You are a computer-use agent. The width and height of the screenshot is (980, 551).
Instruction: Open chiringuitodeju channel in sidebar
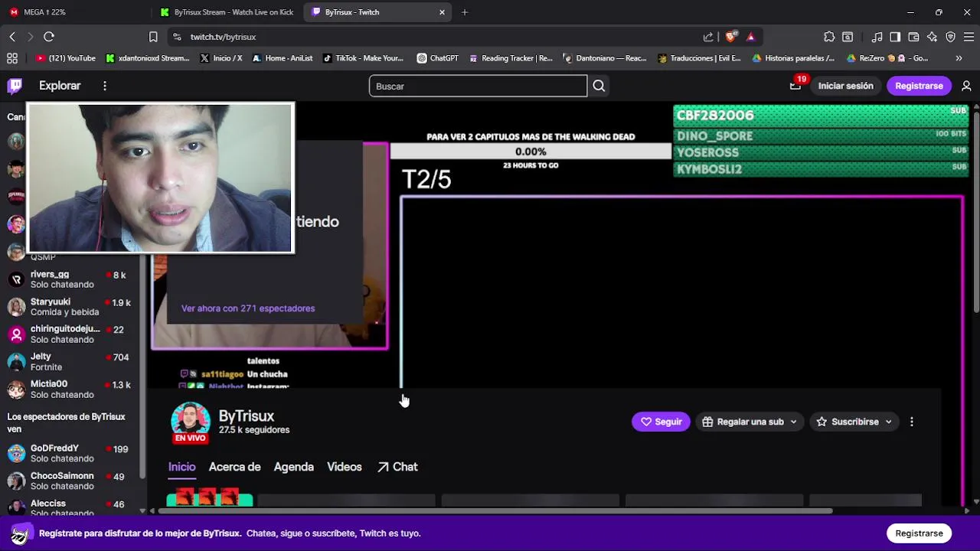point(69,334)
